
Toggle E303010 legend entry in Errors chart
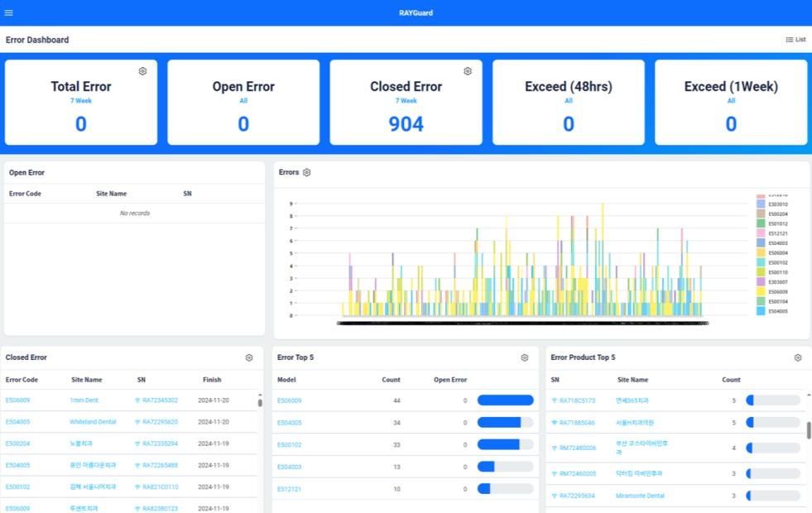(x=772, y=204)
